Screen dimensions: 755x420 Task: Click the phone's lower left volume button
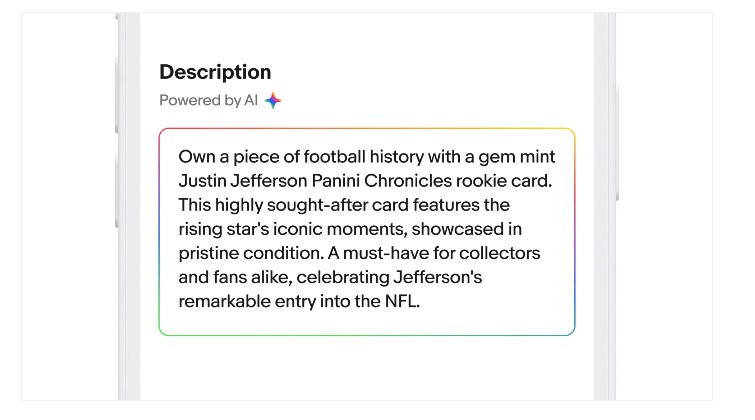[x=117, y=191]
